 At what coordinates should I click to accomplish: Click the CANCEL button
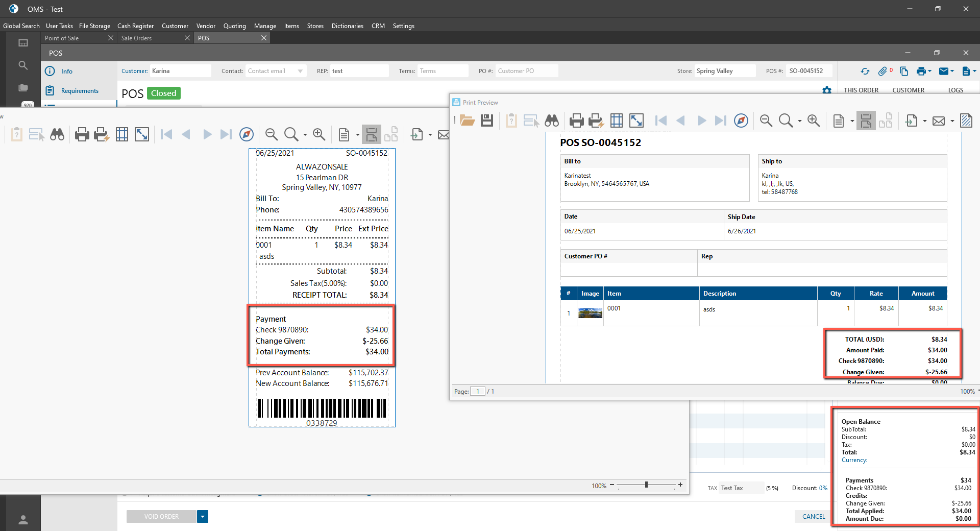point(813,517)
